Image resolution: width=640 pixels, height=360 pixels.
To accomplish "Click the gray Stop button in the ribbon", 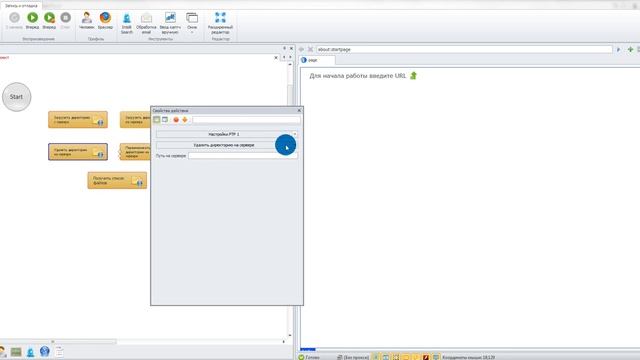I will pyautogui.click(x=65, y=20).
